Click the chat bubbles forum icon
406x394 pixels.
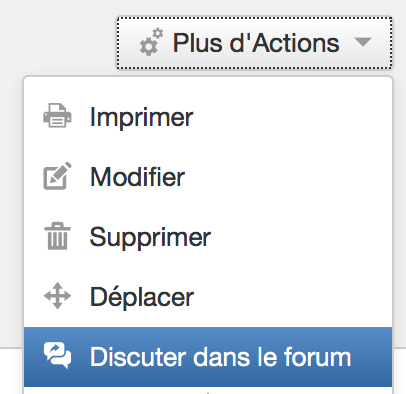point(57,355)
